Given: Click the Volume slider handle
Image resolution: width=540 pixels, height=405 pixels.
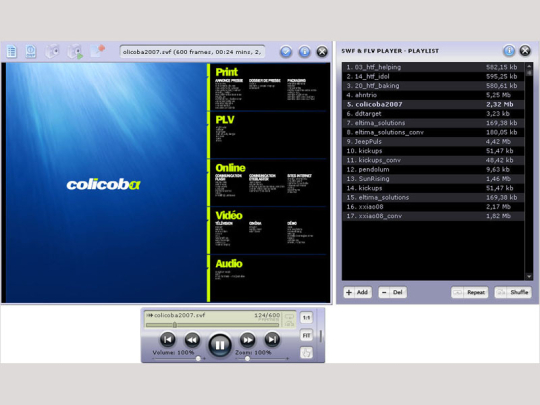Looking at the screenshot, I should 198,359.
